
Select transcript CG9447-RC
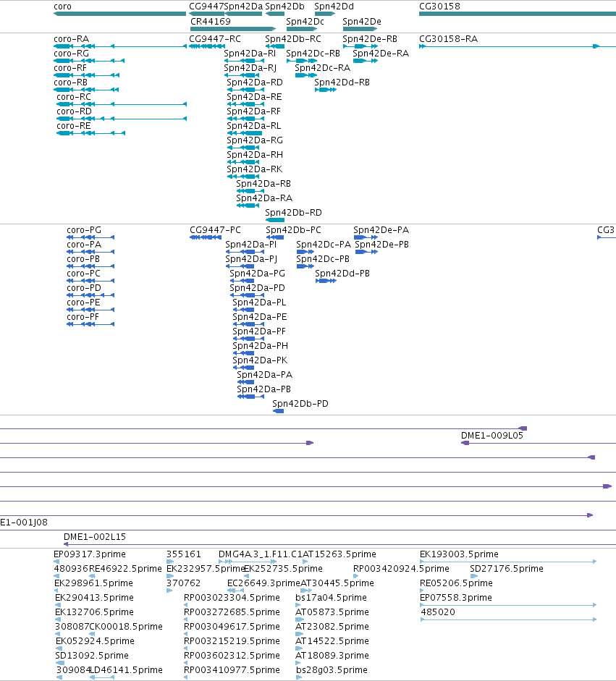tap(207, 46)
